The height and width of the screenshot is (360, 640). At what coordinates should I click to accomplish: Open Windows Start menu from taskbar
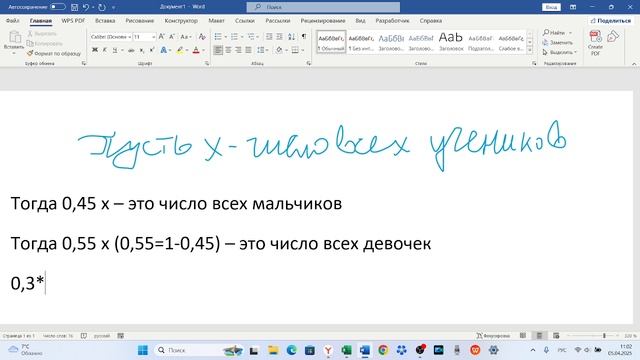[143, 350]
